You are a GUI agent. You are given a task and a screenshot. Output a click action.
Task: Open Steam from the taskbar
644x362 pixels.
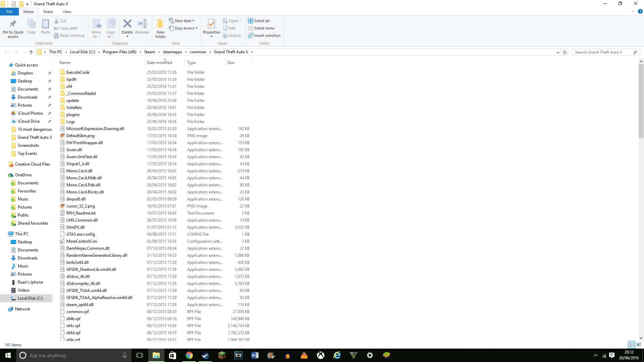point(205,355)
